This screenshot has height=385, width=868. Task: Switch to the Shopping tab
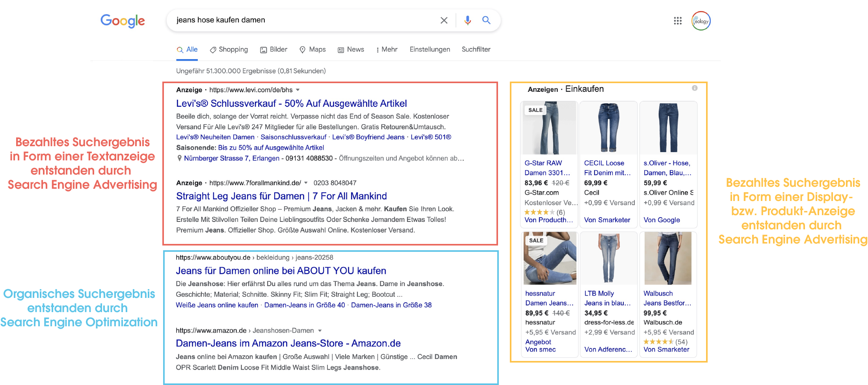(229, 50)
